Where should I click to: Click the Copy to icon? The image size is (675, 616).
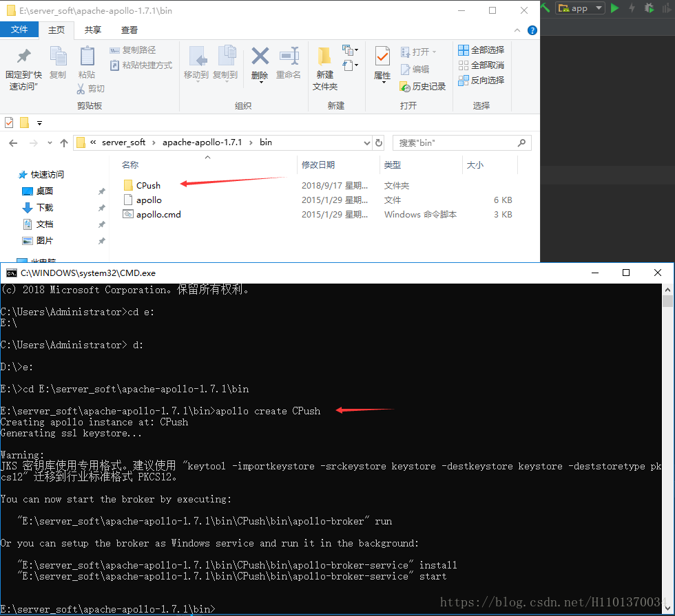(x=225, y=63)
